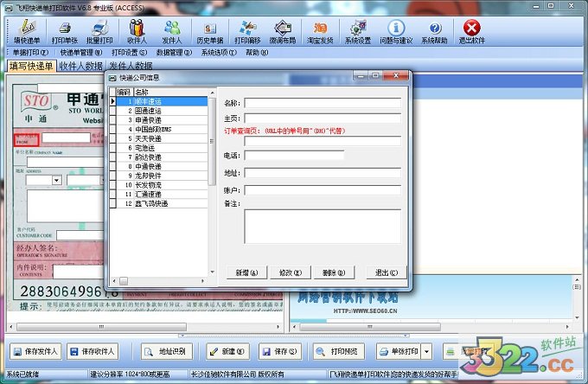Select 中通快递 row in company list
The image size is (588, 384).
[162, 166]
